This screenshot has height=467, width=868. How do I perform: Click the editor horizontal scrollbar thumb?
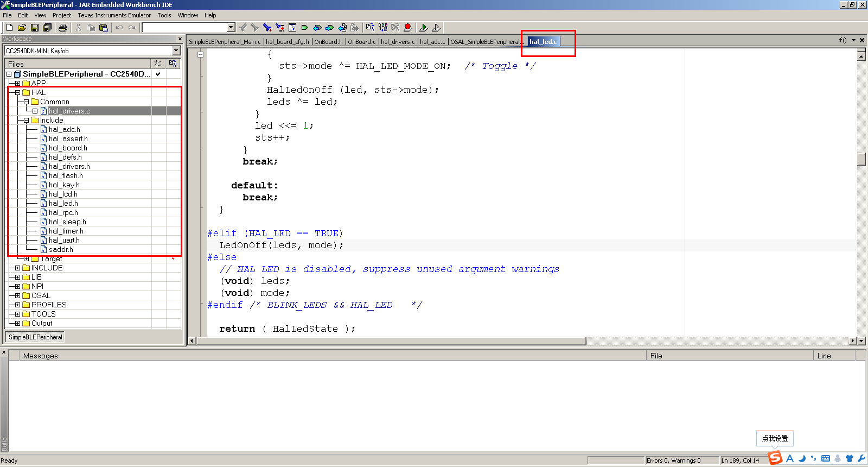pyautogui.click(x=391, y=341)
